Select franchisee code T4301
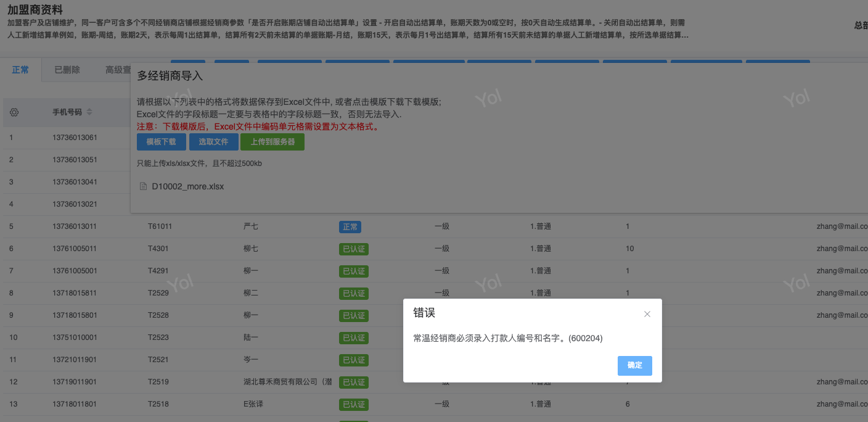Viewport: 868px width, 422px height. pyautogui.click(x=158, y=249)
